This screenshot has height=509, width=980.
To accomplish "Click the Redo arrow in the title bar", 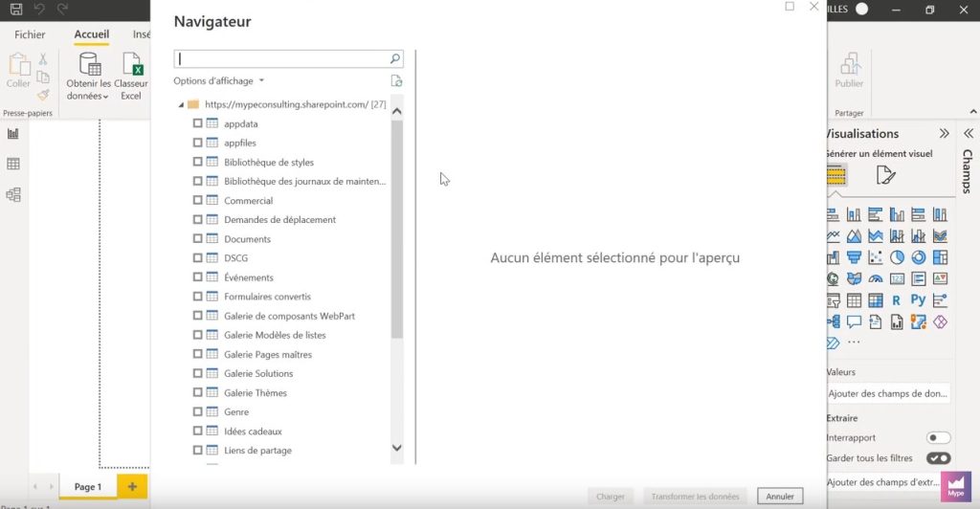I will tap(62, 9).
